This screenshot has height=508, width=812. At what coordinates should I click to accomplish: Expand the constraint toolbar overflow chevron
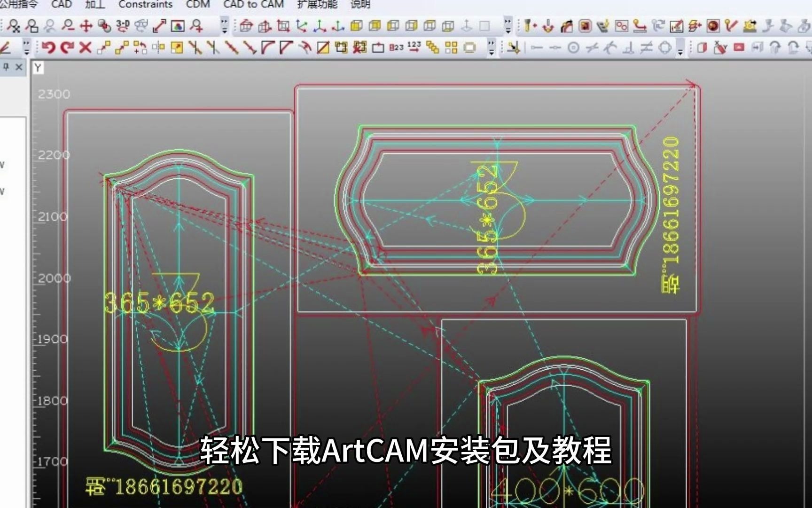pyautogui.click(x=680, y=49)
